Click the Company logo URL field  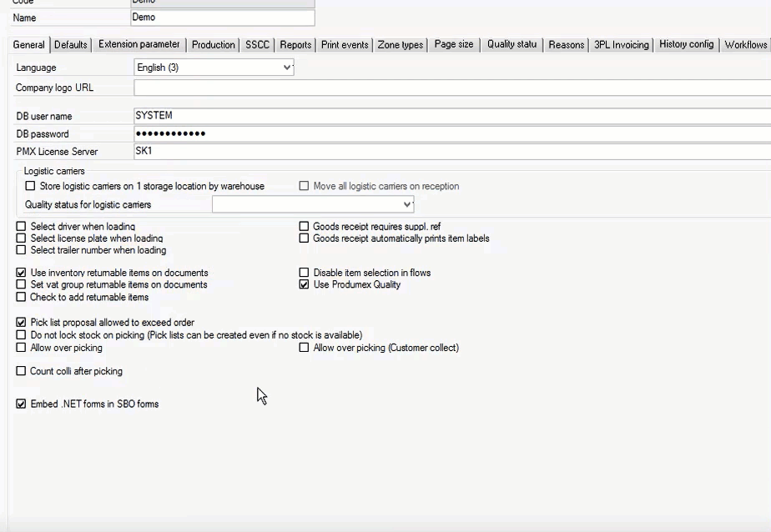451,88
